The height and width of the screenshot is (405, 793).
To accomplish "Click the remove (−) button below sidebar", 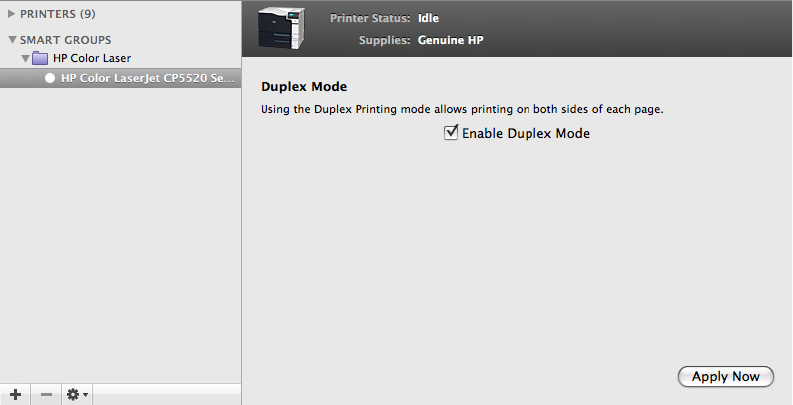I will tap(46, 395).
